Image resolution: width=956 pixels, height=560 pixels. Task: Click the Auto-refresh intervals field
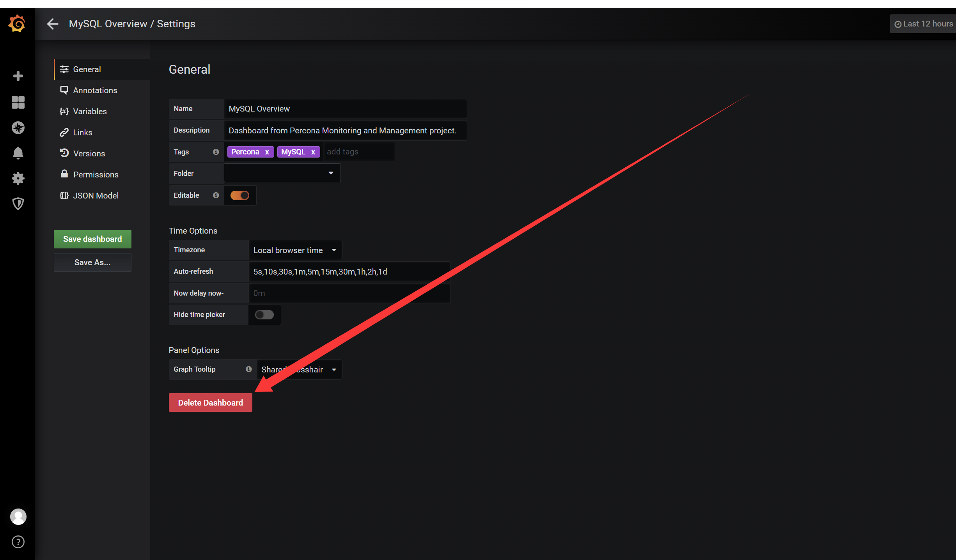(x=349, y=271)
